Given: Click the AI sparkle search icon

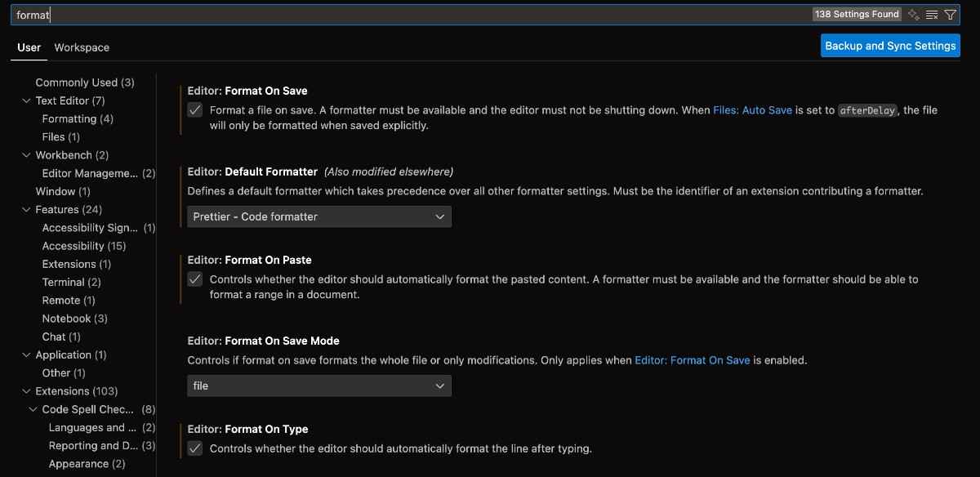Looking at the screenshot, I should tap(913, 14).
